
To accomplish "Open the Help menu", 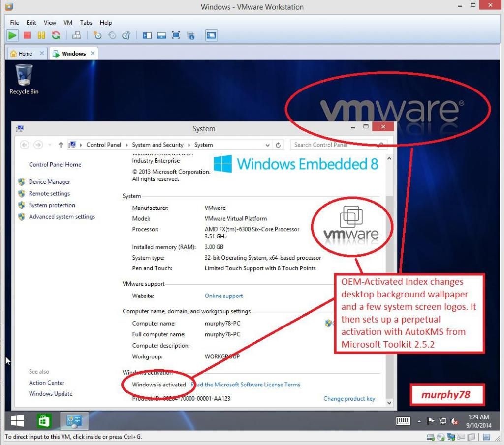I will [106, 23].
